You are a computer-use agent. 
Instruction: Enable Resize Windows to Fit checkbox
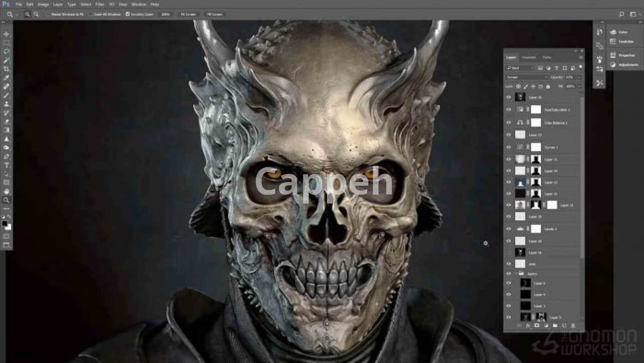(x=48, y=14)
